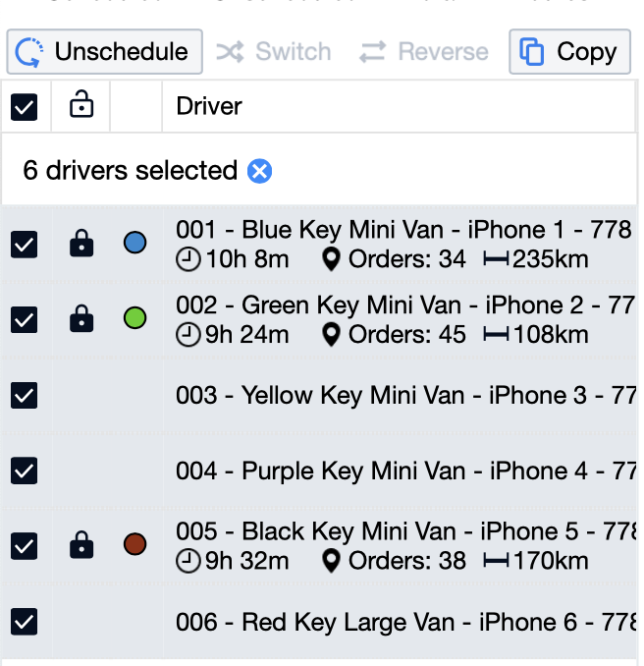The width and height of the screenshot is (644, 666).
Task: Uncheck the 003 Yellow Key Mini Van row
Action: click(24, 395)
